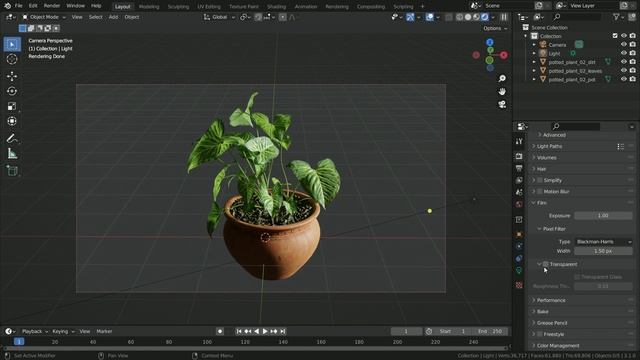Open the outliner filter funnel icon

tap(616, 17)
